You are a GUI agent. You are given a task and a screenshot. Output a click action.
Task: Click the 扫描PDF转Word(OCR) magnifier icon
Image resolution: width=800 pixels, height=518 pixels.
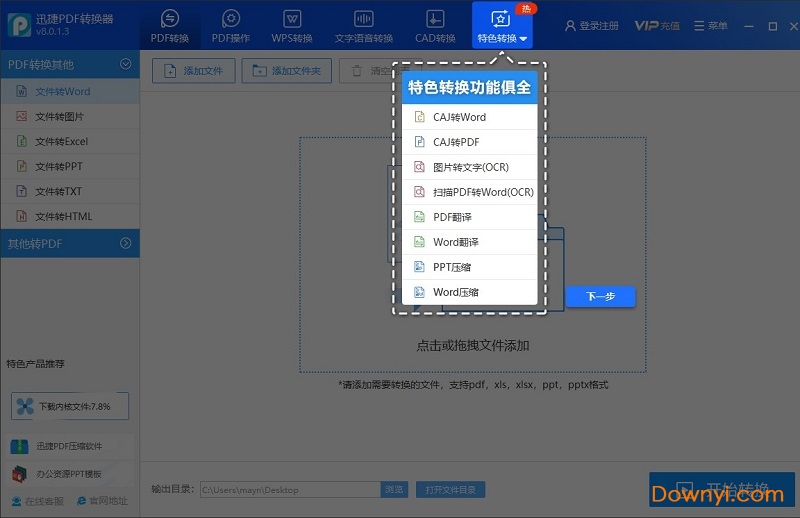(x=419, y=192)
